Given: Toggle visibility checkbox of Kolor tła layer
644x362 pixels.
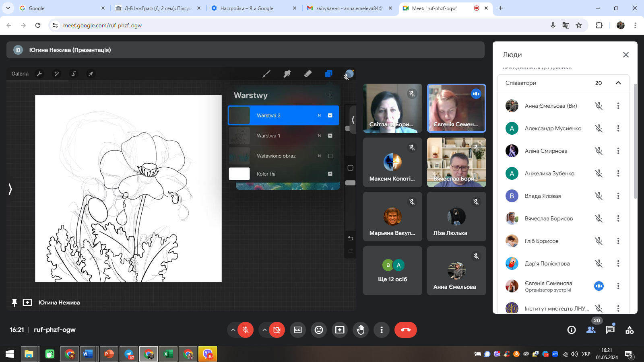Looking at the screenshot, I should 330,174.
